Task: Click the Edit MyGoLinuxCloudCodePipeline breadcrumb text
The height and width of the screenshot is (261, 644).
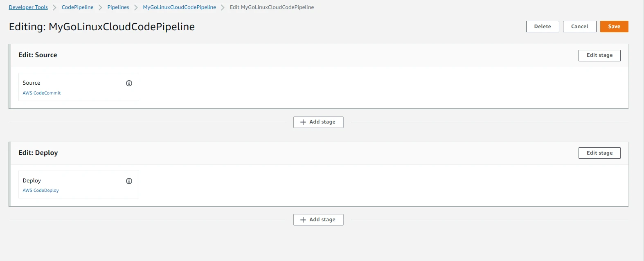Action: (x=272, y=7)
